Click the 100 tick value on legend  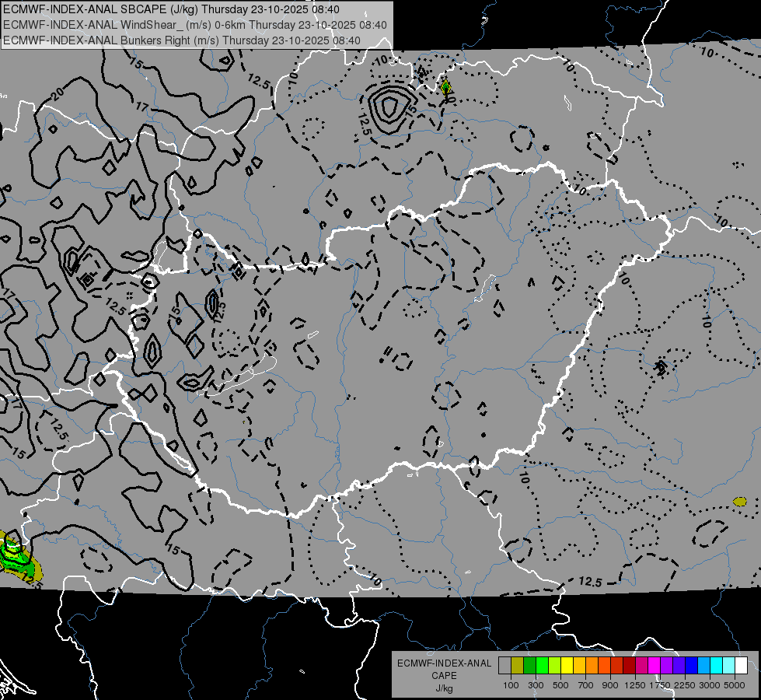tap(511, 685)
